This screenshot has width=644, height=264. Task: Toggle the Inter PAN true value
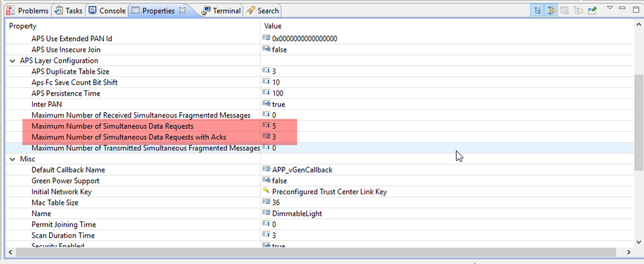click(278, 104)
